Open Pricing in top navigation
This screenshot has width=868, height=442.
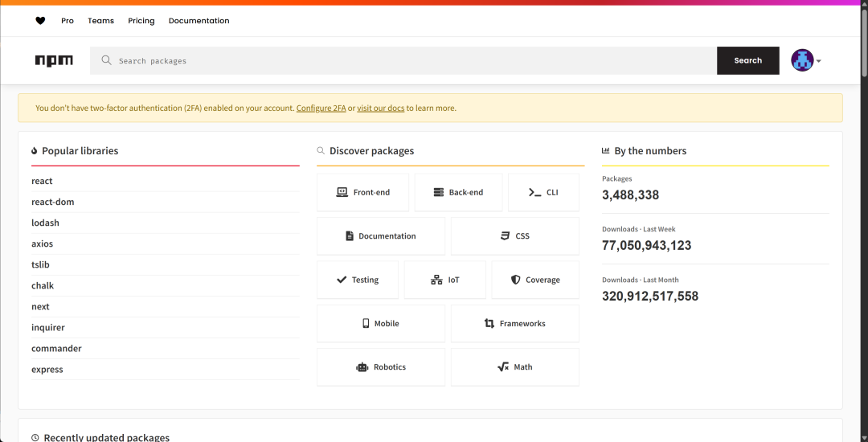pos(141,20)
